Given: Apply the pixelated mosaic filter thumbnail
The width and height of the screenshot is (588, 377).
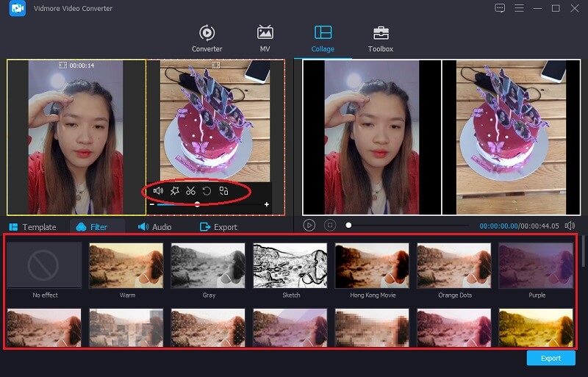Looking at the screenshot, I should click(372, 328).
